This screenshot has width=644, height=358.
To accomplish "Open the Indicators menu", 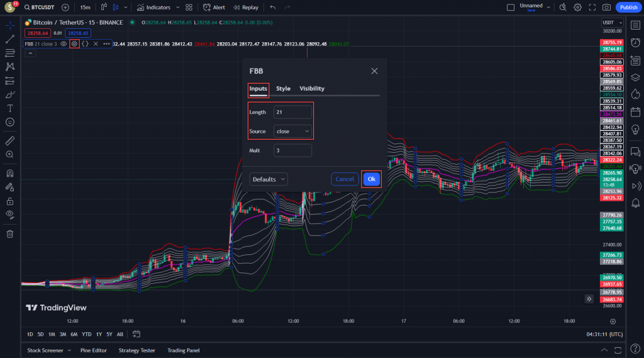I will click(153, 8).
